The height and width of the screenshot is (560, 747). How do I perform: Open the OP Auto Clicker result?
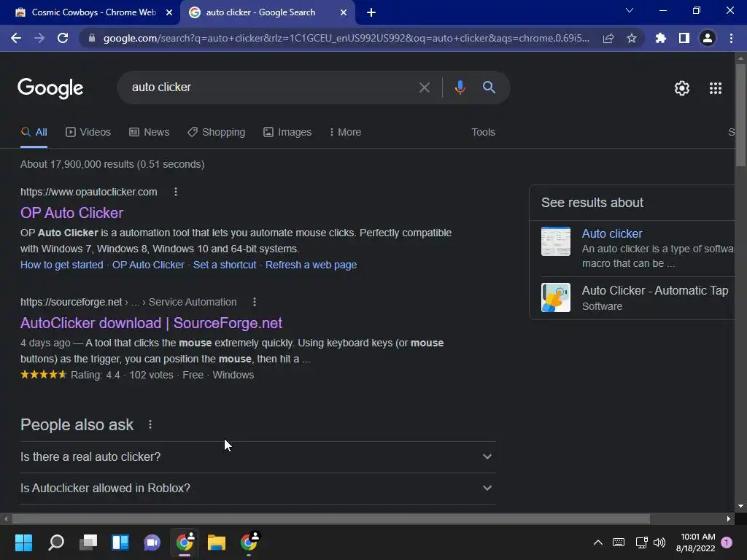pyautogui.click(x=72, y=213)
